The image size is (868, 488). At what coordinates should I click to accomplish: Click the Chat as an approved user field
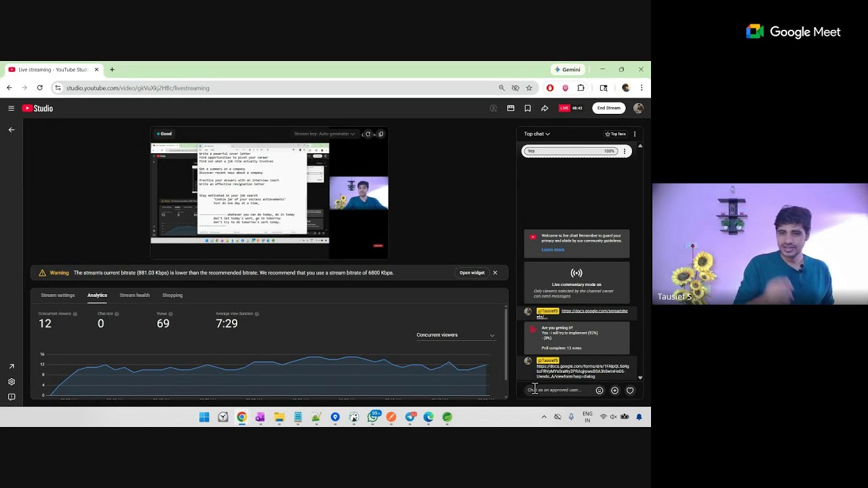point(557,390)
